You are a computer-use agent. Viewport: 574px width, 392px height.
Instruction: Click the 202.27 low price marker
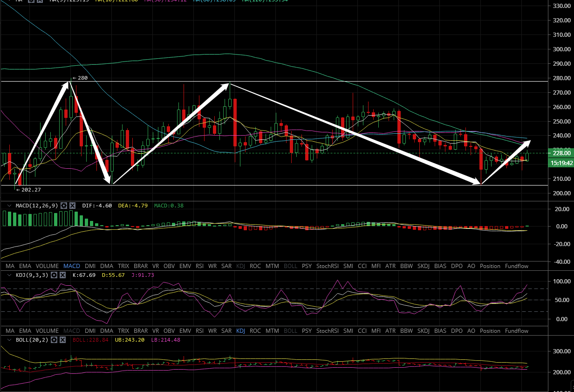pyautogui.click(x=27, y=190)
